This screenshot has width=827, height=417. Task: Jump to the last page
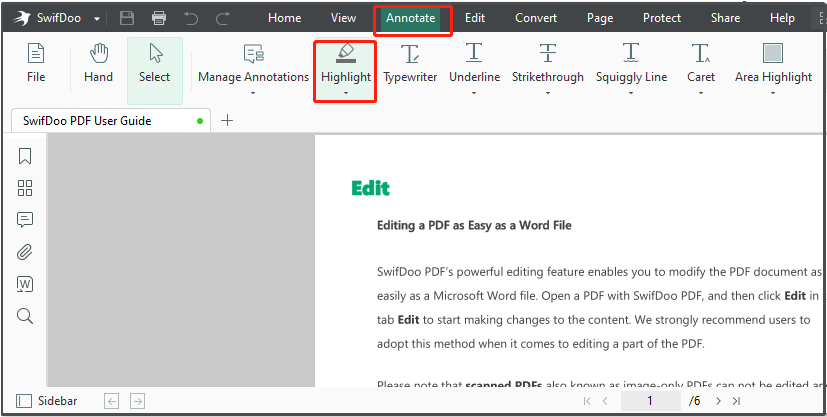[736, 401]
